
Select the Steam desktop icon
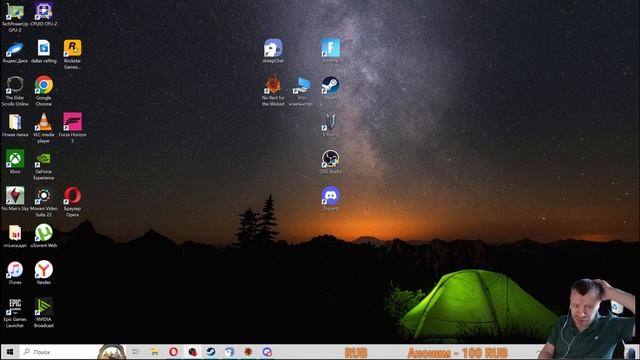point(330,88)
